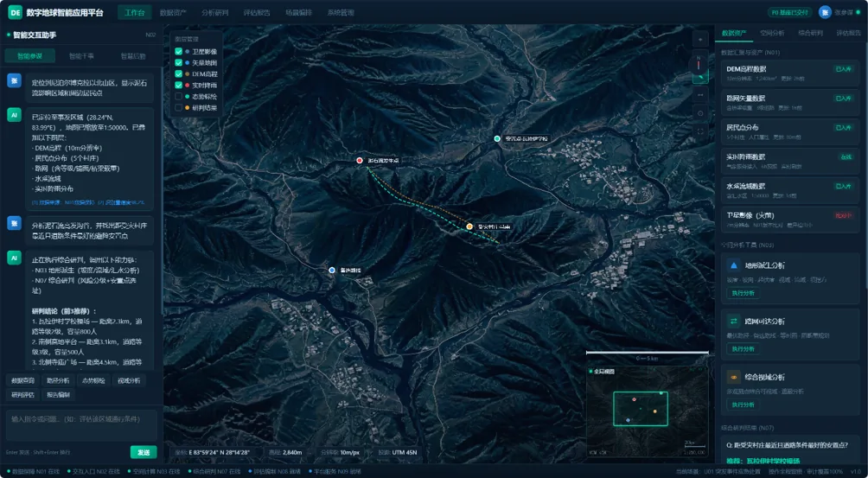868x478 pixels.
Task: Click the orange dot in the minimap
Action: point(655,411)
